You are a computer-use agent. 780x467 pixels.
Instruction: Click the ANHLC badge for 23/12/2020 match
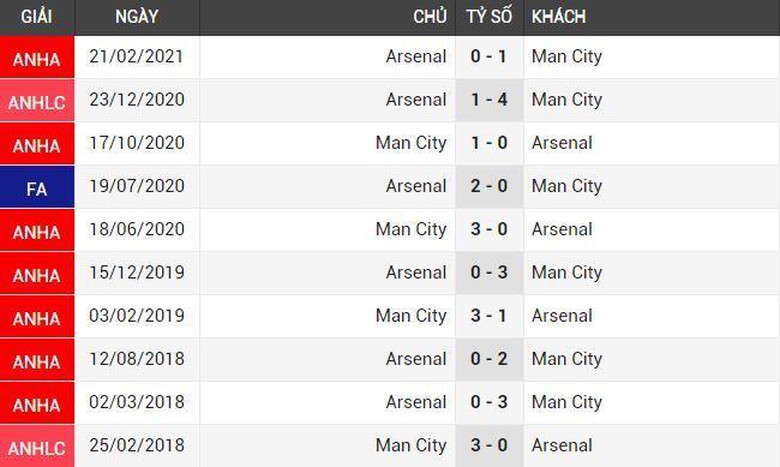pyautogui.click(x=37, y=101)
